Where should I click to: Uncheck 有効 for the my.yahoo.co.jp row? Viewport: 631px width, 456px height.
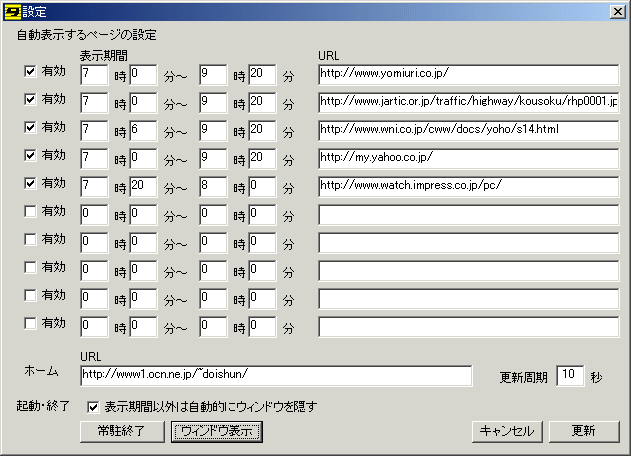click(x=30, y=156)
